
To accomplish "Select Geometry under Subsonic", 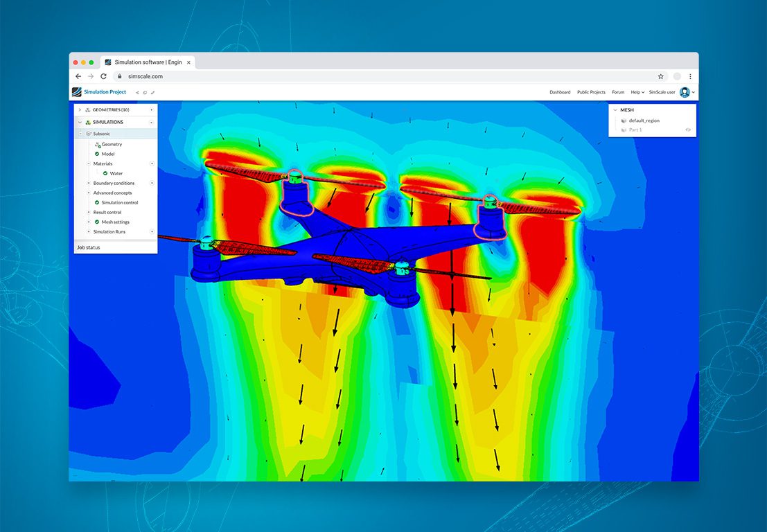I will point(112,144).
